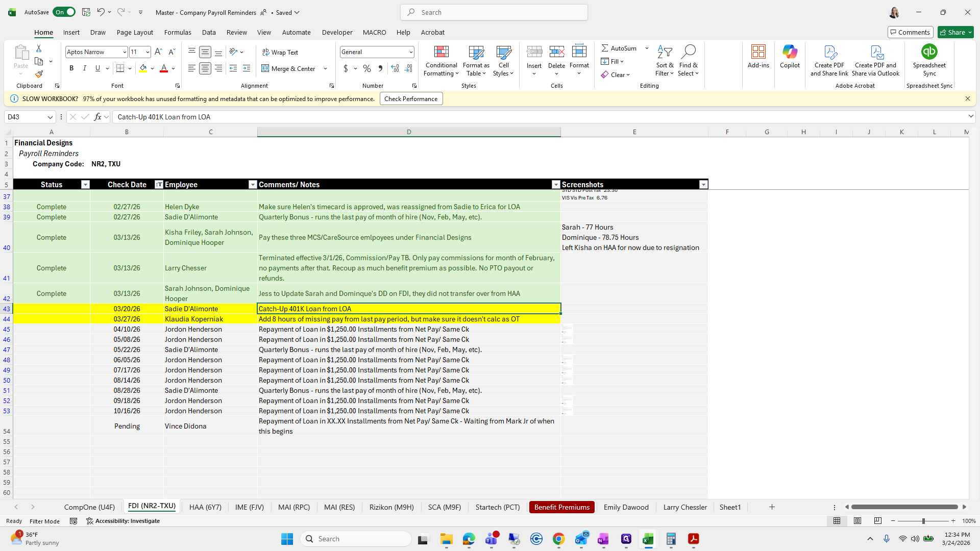The image size is (980, 551).
Task: Open the Employee column filter dropdown
Action: [252, 185]
